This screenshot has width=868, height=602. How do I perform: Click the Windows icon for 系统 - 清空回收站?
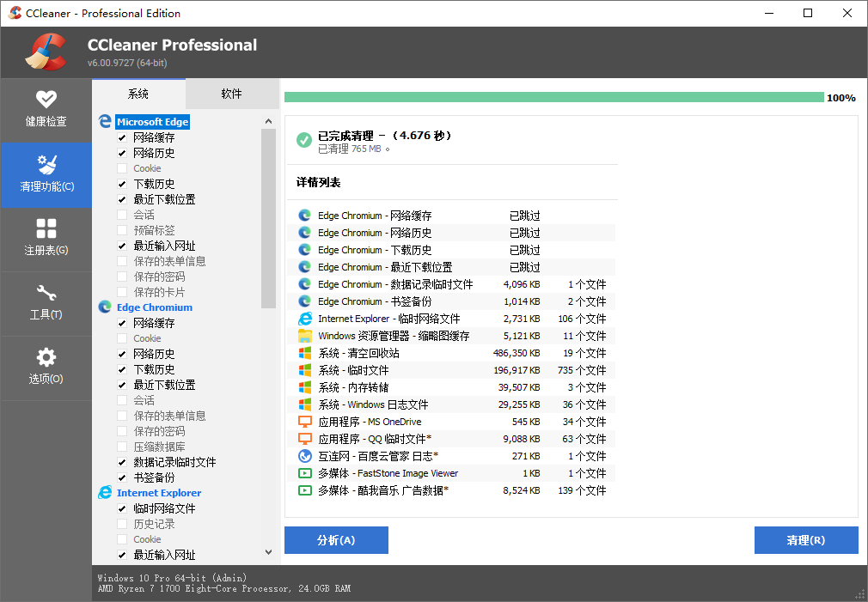pyautogui.click(x=304, y=352)
